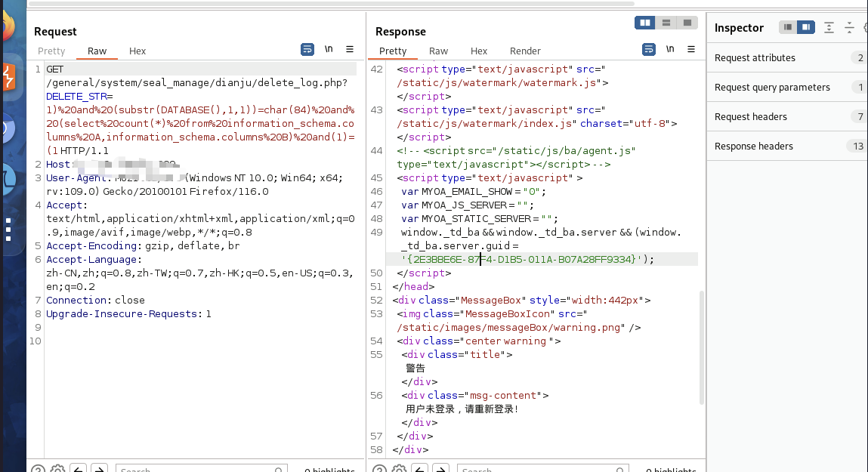The image size is (868, 472).
Task: Open the Response Hex tab
Action: [479, 51]
